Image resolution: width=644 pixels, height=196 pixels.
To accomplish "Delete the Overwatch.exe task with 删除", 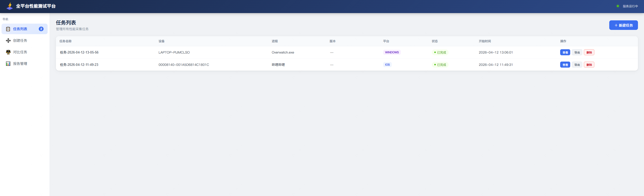I will 589,52.
